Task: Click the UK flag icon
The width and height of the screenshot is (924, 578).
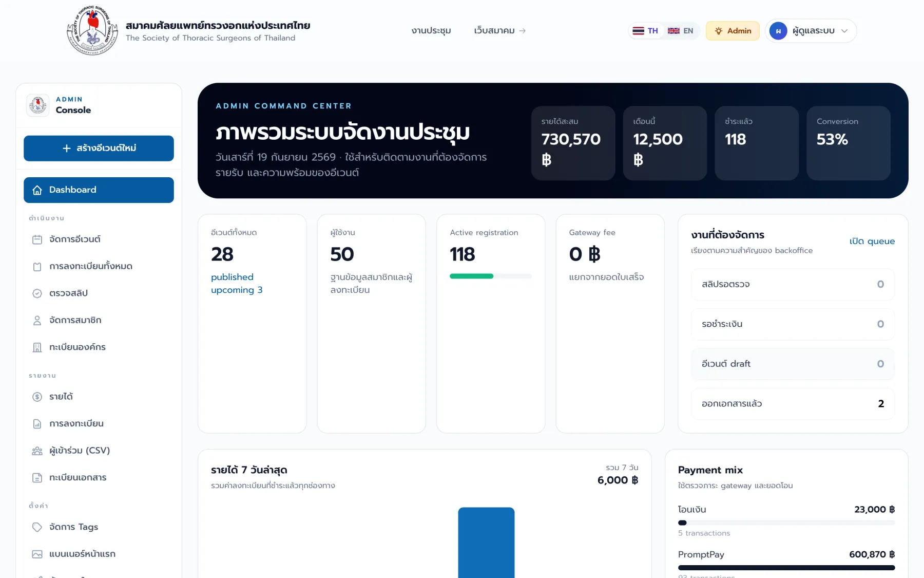Action: [x=673, y=31]
